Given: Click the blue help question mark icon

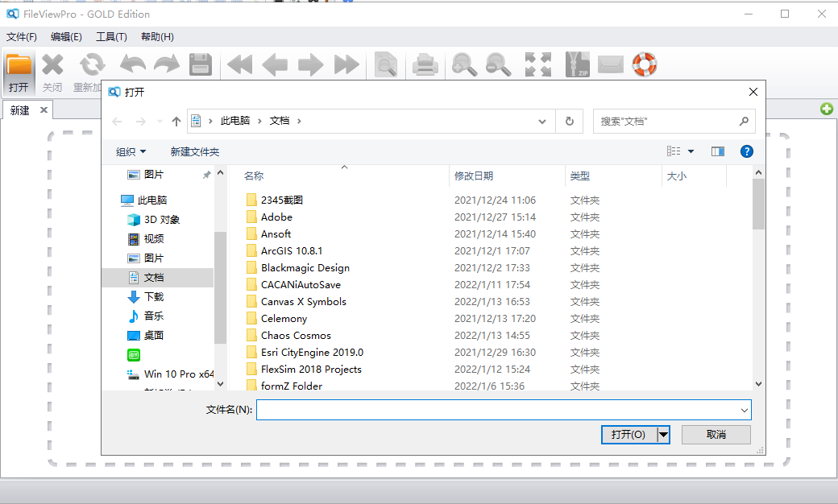Looking at the screenshot, I should point(747,151).
